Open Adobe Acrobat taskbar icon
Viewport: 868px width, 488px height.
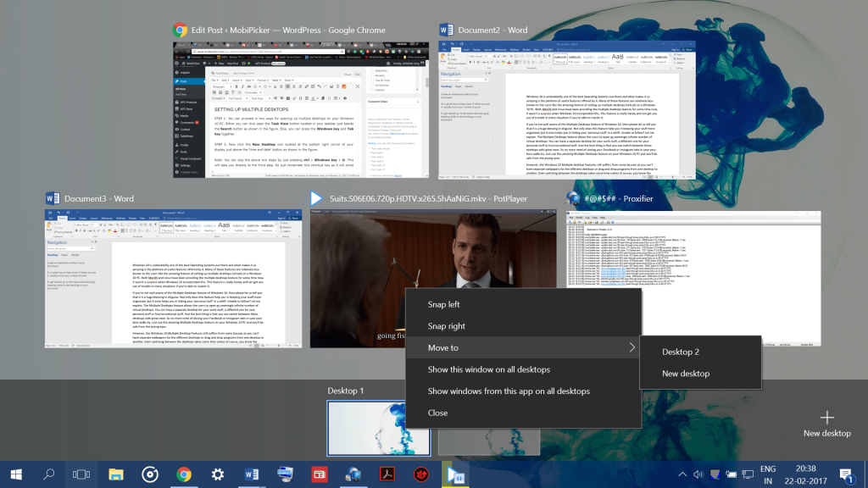coord(387,474)
